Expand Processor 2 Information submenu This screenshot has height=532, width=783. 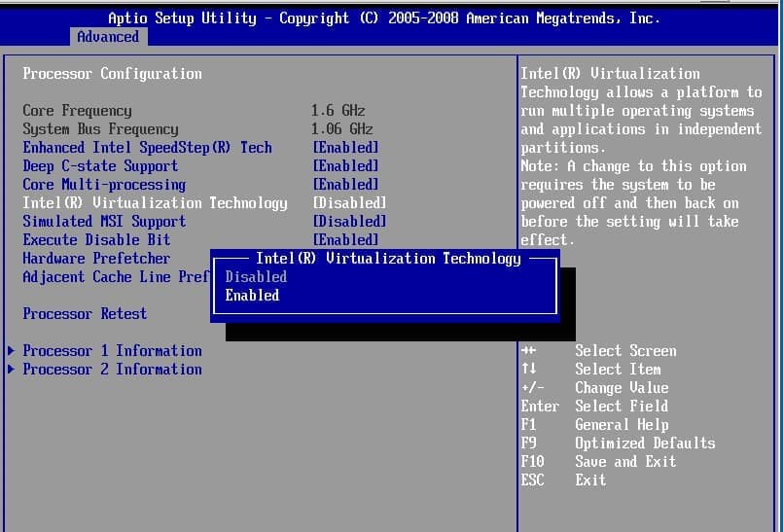(112, 370)
